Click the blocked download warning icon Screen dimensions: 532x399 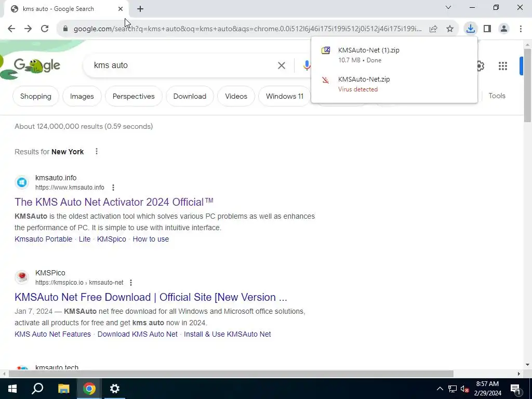point(325,80)
